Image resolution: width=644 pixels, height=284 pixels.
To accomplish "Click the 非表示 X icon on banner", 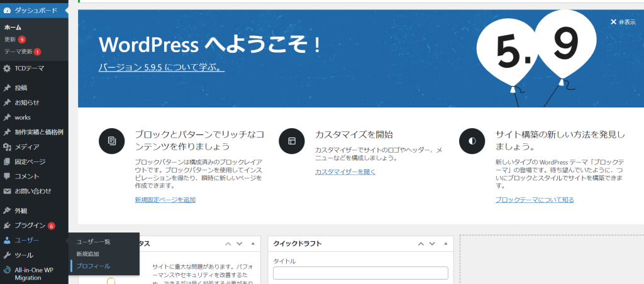I will (x=614, y=22).
